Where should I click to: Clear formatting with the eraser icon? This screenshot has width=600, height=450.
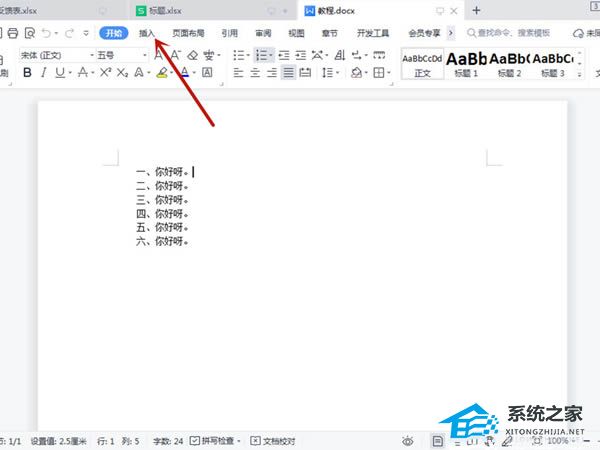pyautogui.click(x=192, y=55)
